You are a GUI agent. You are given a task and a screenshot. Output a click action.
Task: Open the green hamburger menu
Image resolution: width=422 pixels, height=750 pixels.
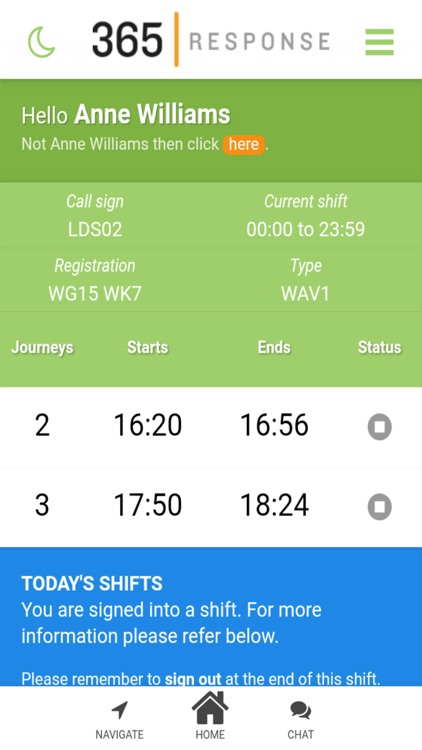(379, 42)
